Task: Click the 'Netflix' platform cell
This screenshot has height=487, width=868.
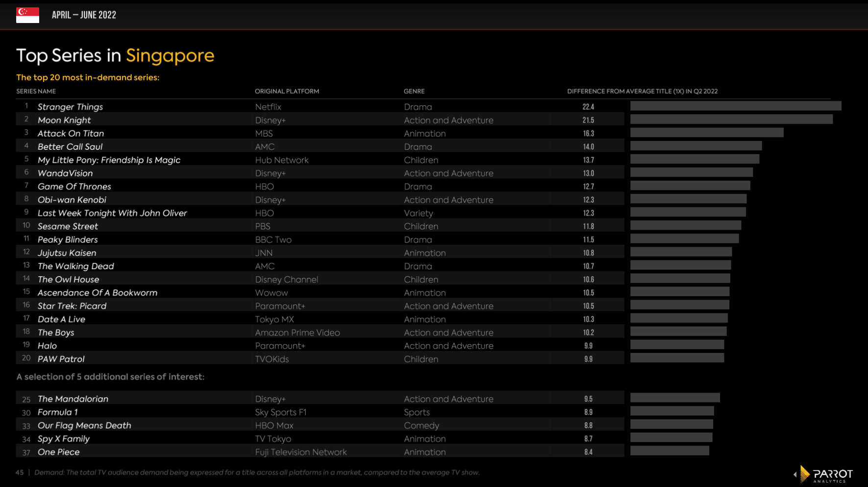Action: point(268,107)
